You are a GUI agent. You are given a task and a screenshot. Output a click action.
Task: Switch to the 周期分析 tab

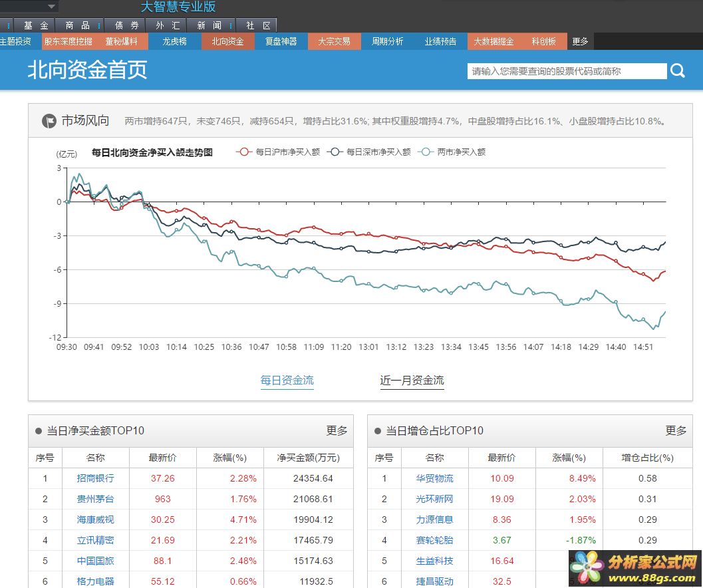(387, 41)
